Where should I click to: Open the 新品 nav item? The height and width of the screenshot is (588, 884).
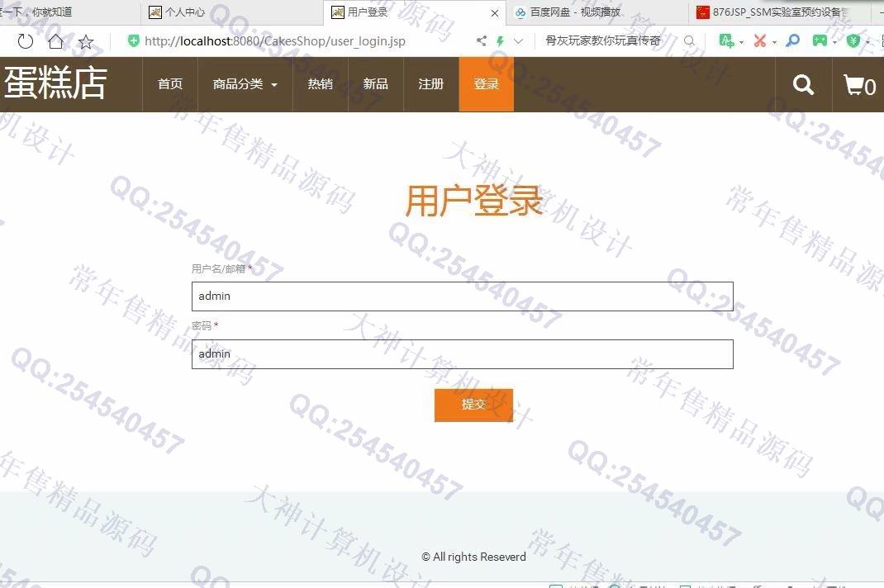pos(375,84)
